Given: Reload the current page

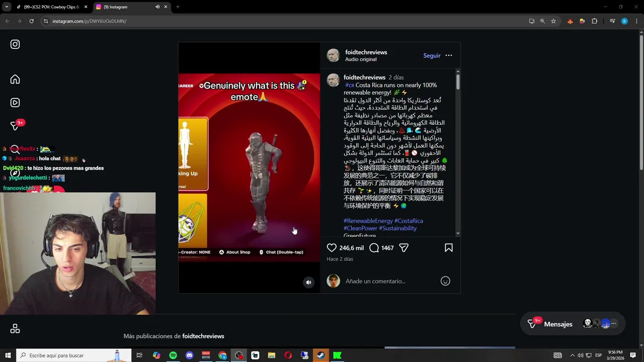Looking at the screenshot, I should tap(31, 21).
